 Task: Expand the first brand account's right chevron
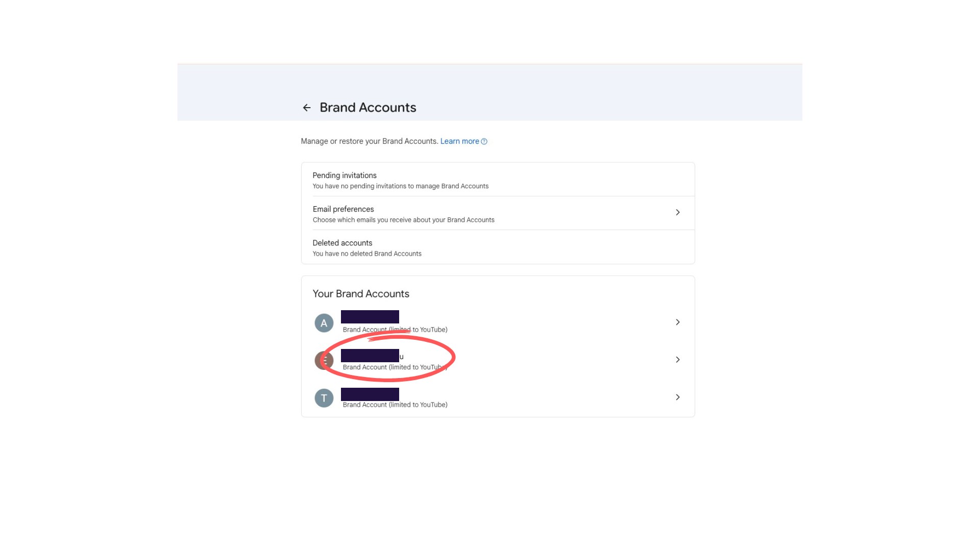[x=678, y=322]
